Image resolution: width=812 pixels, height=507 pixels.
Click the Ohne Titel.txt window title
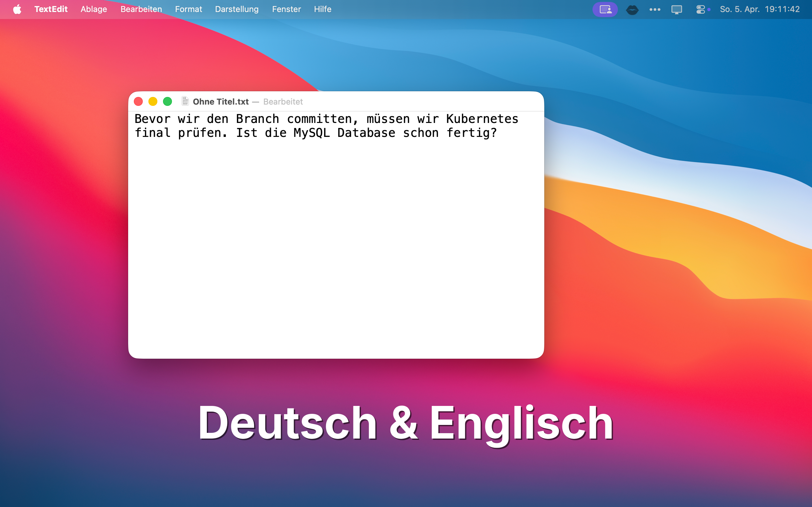tap(221, 101)
